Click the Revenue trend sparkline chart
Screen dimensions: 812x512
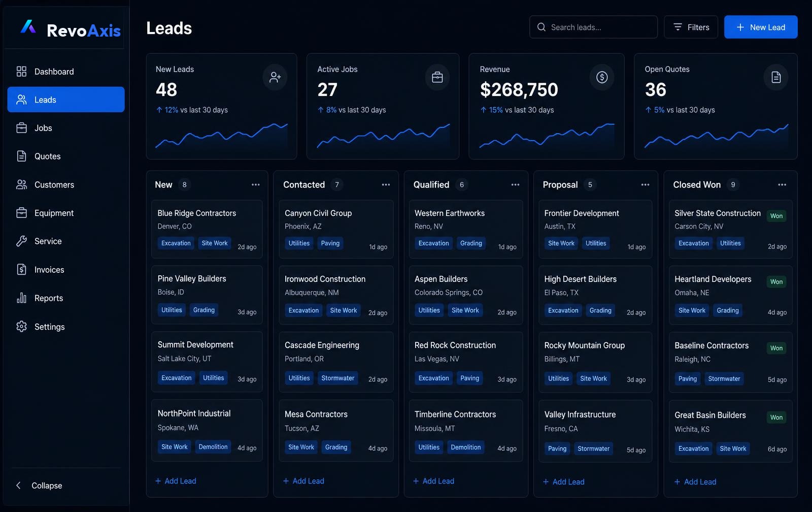click(x=547, y=135)
